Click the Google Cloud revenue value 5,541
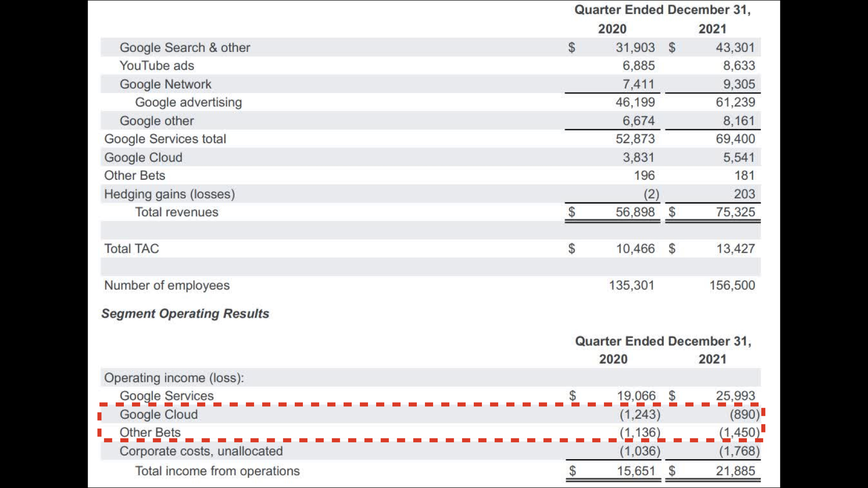This screenshot has height=488, width=868. 739,157
